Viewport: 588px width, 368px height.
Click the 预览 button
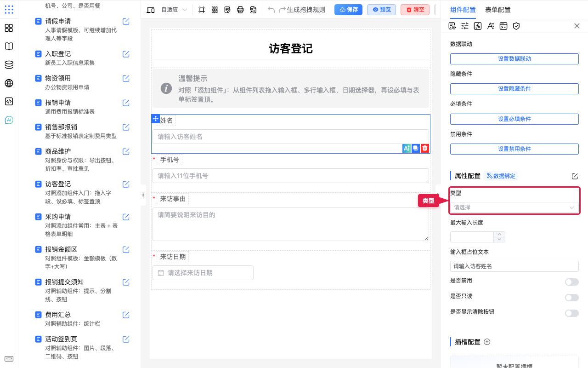[381, 10]
